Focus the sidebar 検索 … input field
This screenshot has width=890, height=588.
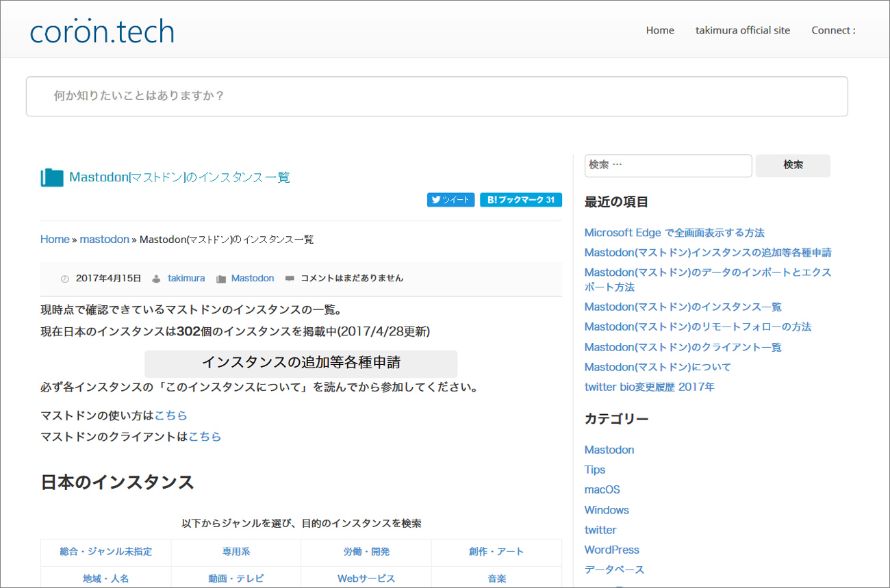coord(668,166)
